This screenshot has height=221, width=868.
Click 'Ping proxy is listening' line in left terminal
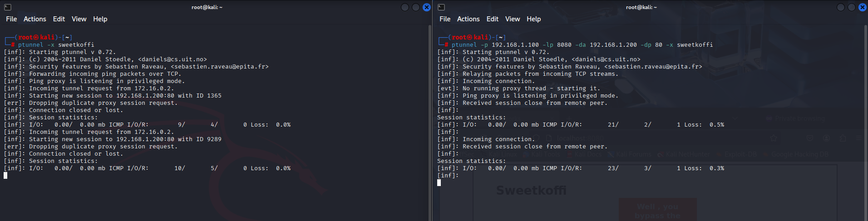(x=94, y=81)
